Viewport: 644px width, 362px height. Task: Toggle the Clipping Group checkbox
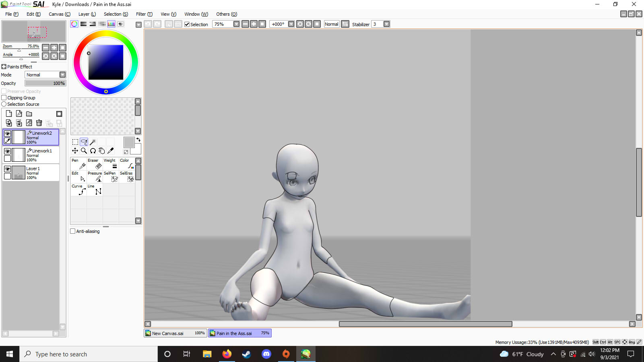click(x=4, y=98)
